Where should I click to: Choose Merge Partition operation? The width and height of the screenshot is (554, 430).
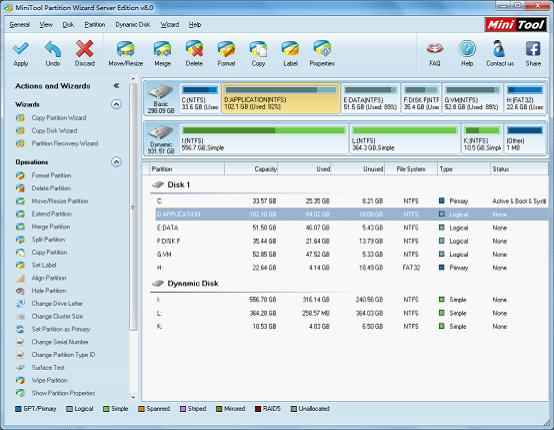pyautogui.click(x=51, y=227)
